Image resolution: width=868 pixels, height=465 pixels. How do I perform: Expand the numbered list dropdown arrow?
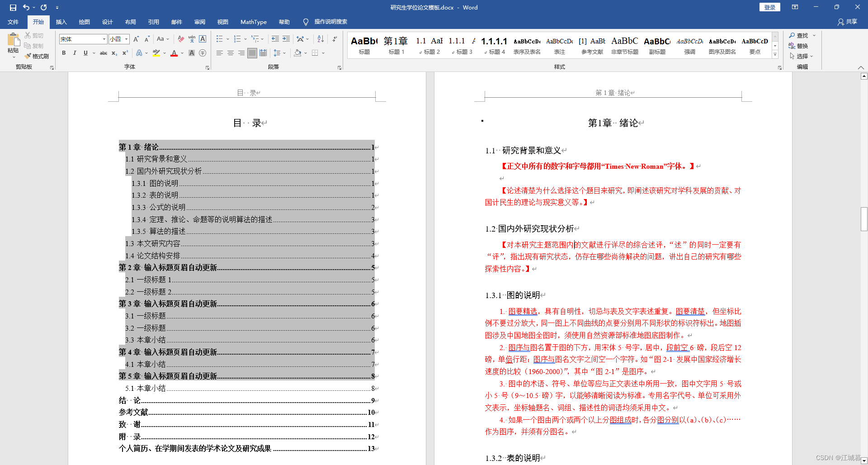click(x=245, y=39)
